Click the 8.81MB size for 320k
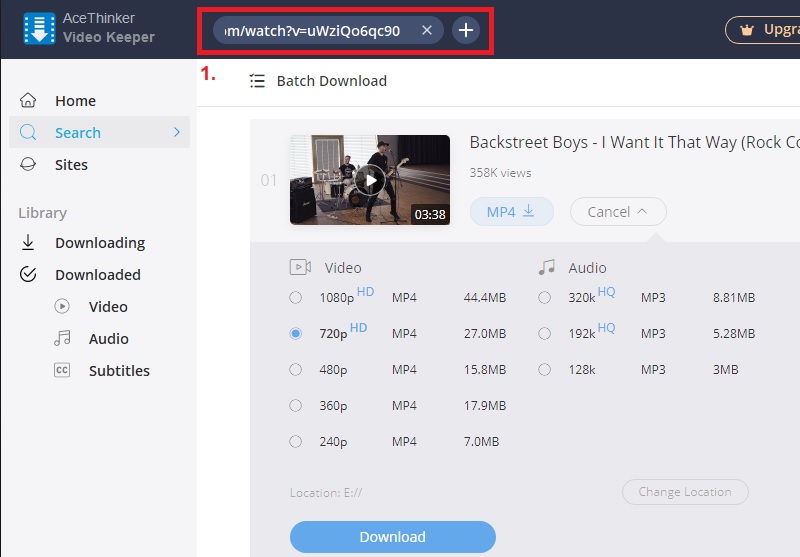 pos(734,298)
